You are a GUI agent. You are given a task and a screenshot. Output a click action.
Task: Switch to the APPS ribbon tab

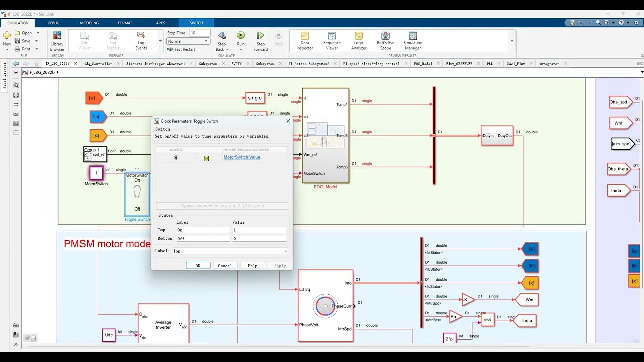click(160, 23)
